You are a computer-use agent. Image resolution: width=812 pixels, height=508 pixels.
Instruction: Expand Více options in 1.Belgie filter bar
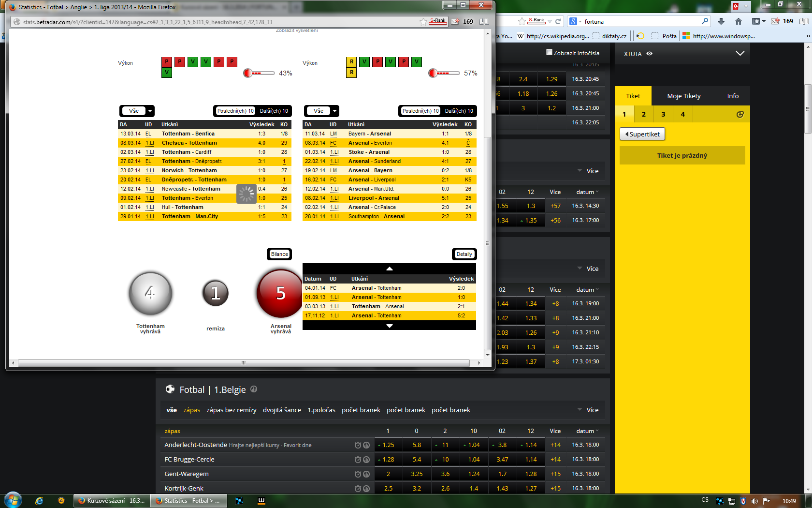[x=588, y=410]
